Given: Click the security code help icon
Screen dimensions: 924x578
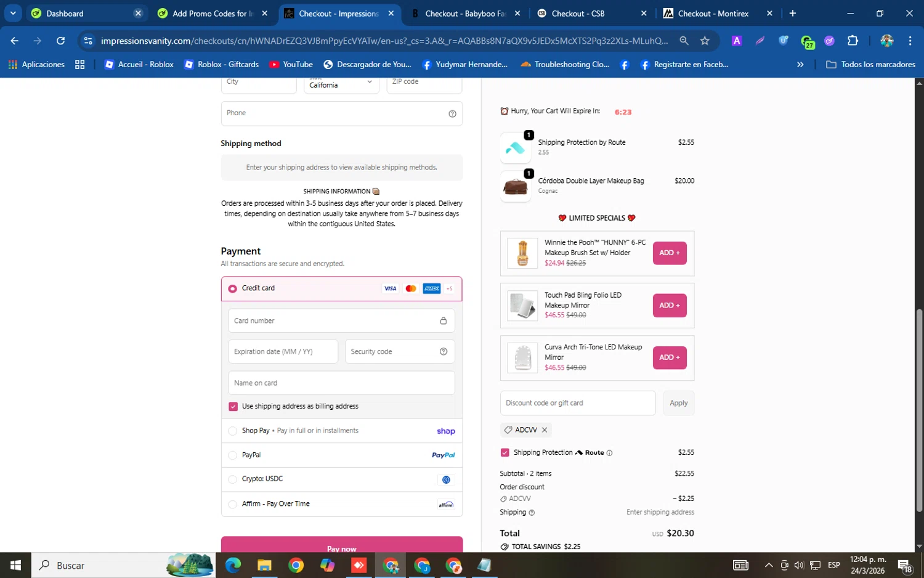Looking at the screenshot, I should (x=444, y=351).
